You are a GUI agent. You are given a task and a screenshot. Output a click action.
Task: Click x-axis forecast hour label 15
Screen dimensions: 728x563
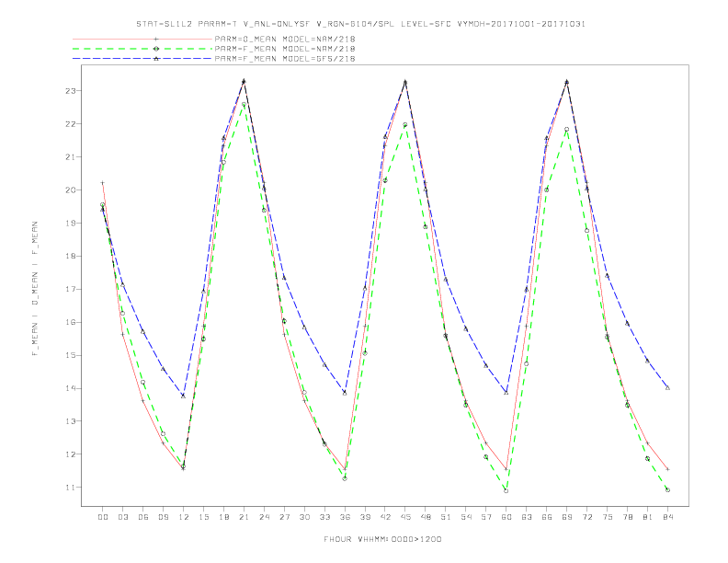203,517
